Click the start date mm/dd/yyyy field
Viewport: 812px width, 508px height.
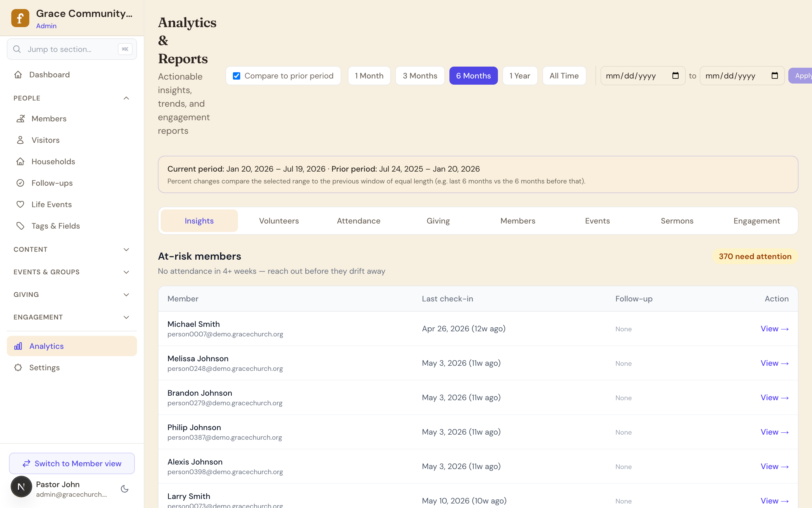click(643, 76)
